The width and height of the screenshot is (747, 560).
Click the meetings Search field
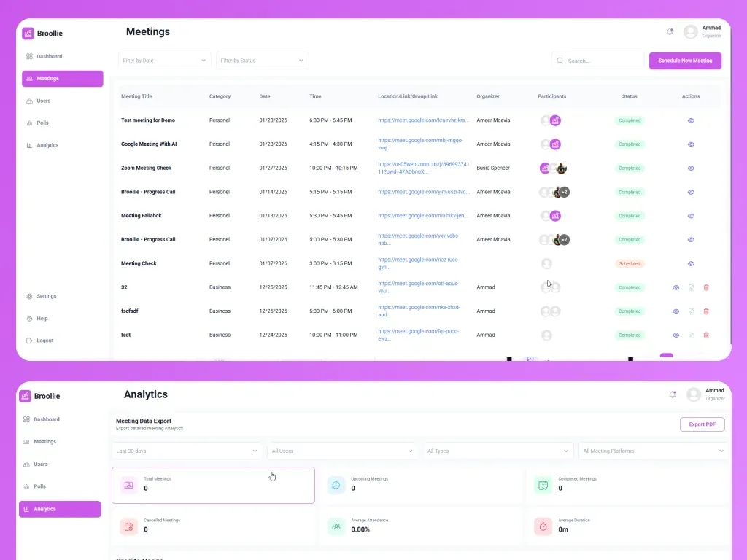pos(598,61)
